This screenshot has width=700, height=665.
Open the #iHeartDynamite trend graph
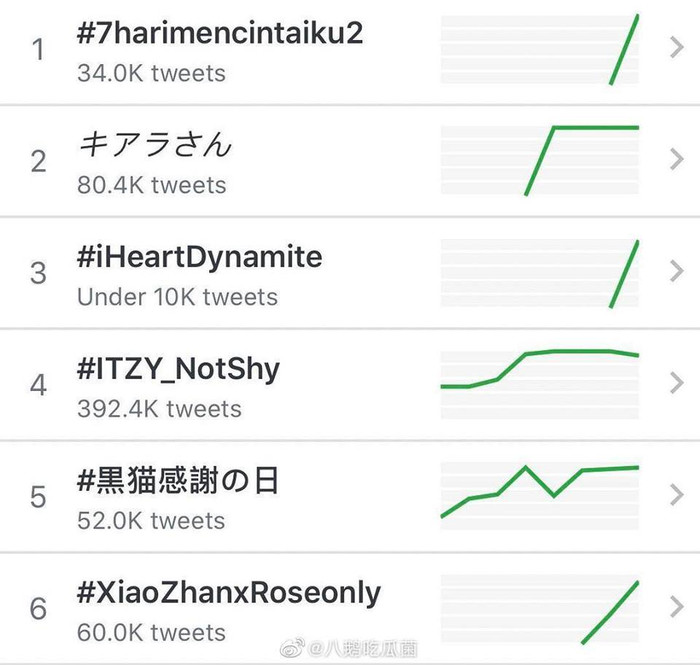540,272
